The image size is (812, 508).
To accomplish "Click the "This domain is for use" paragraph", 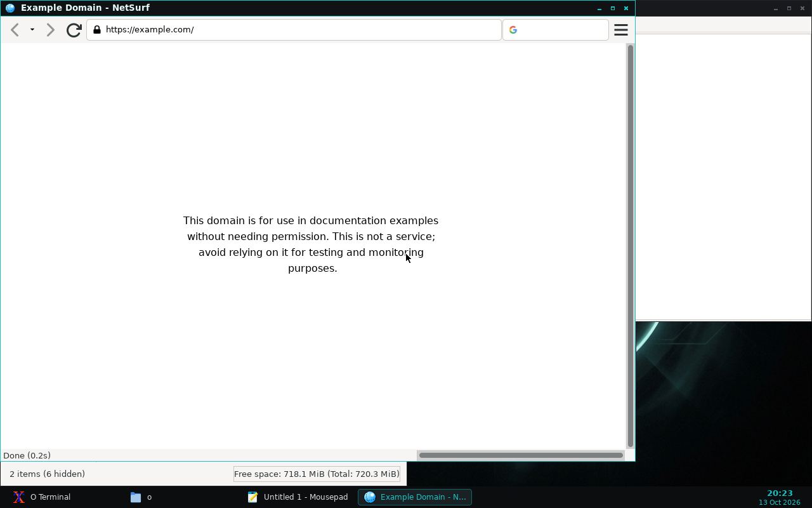I will click(x=311, y=244).
